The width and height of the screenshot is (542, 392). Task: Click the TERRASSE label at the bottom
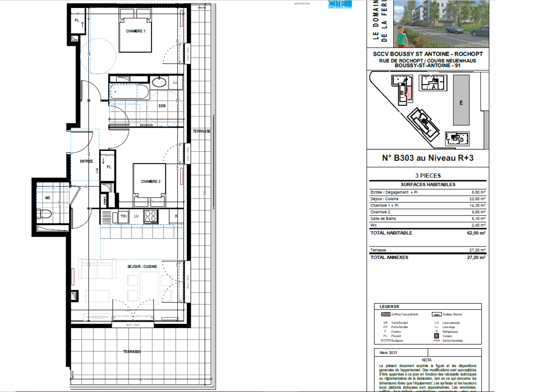point(132,352)
